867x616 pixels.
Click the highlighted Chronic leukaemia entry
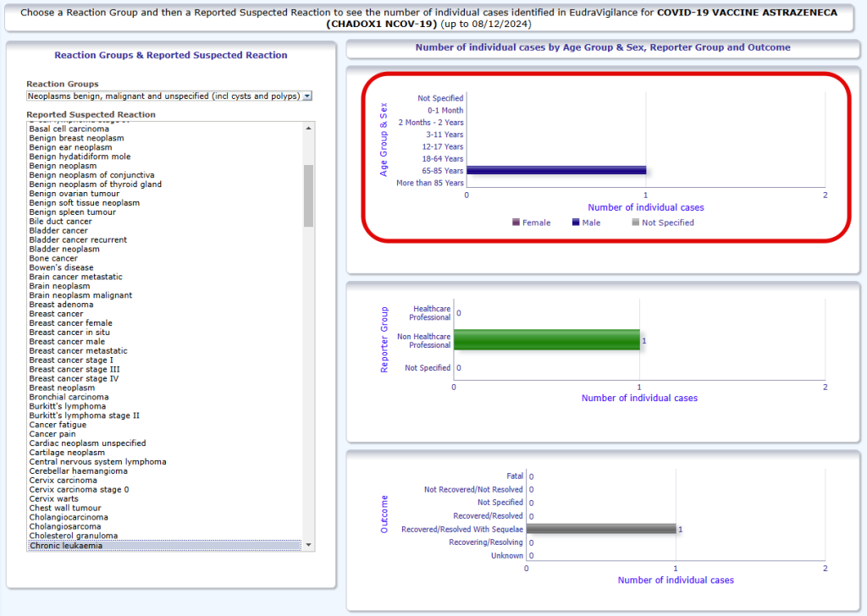(164, 546)
